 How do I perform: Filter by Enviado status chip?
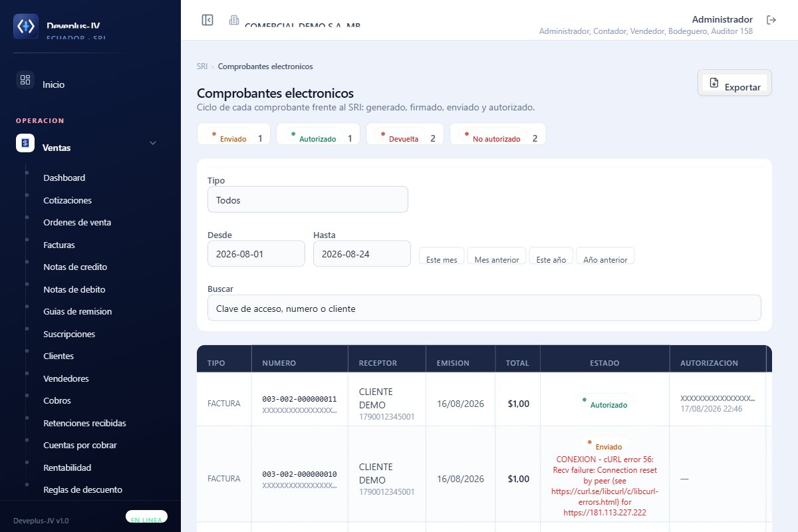click(x=233, y=134)
